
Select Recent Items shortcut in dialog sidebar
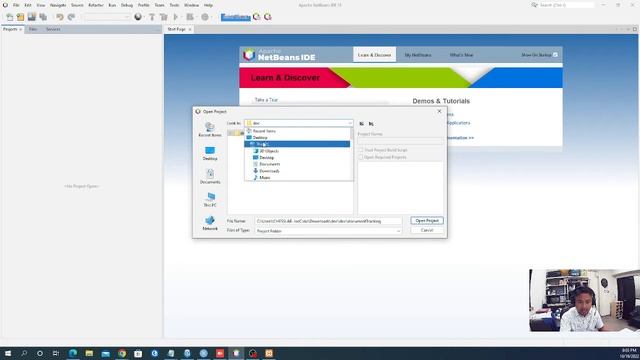coord(210,130)
